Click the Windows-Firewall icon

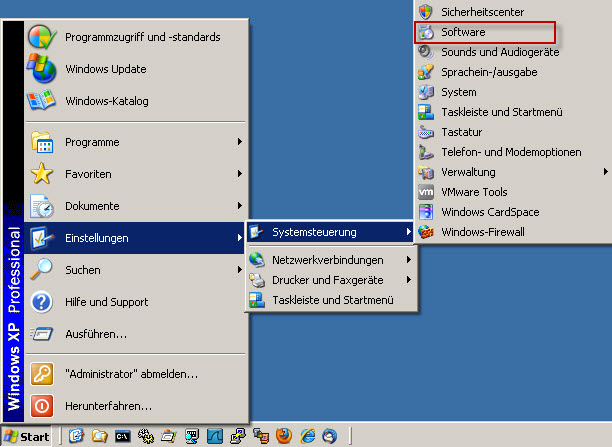[426, 232]
